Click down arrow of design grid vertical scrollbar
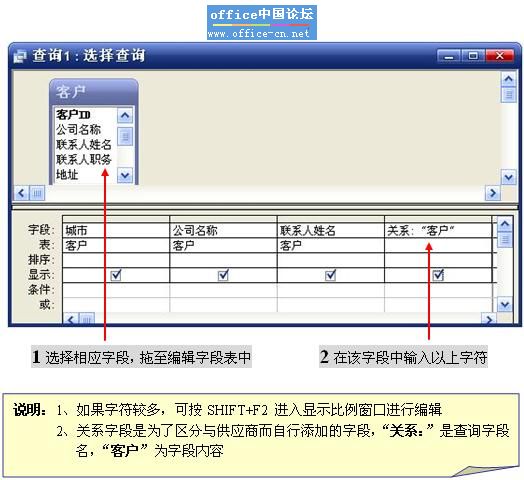Screen dimensions: 524x480 pos(505,305)
